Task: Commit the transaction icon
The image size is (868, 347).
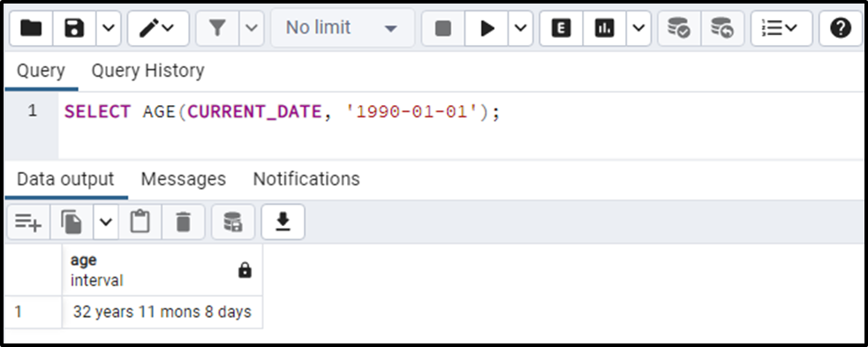Action: point(679,27)
